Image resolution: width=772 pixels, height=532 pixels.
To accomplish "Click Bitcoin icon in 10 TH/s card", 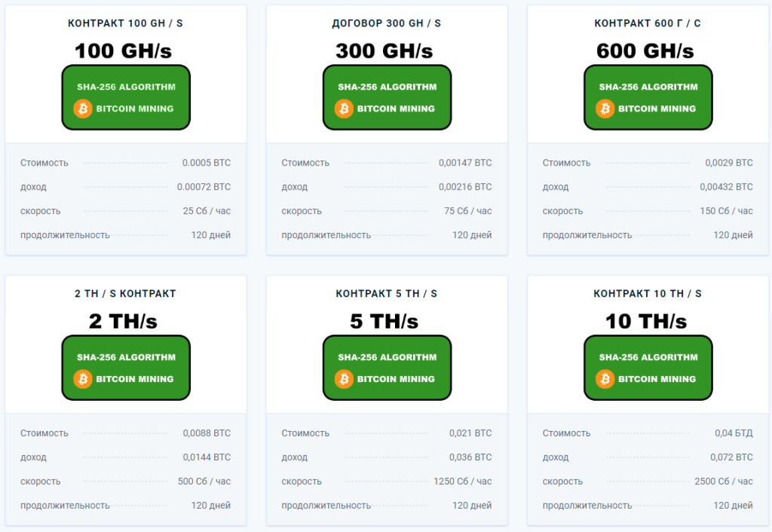I will point(605,379).
